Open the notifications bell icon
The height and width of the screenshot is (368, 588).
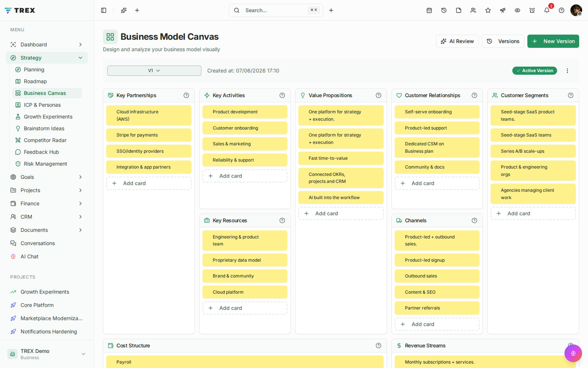tap(547, 10)
